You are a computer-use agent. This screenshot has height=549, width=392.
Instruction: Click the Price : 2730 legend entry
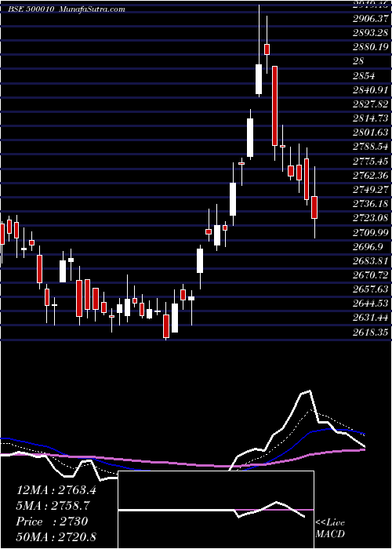52,522
